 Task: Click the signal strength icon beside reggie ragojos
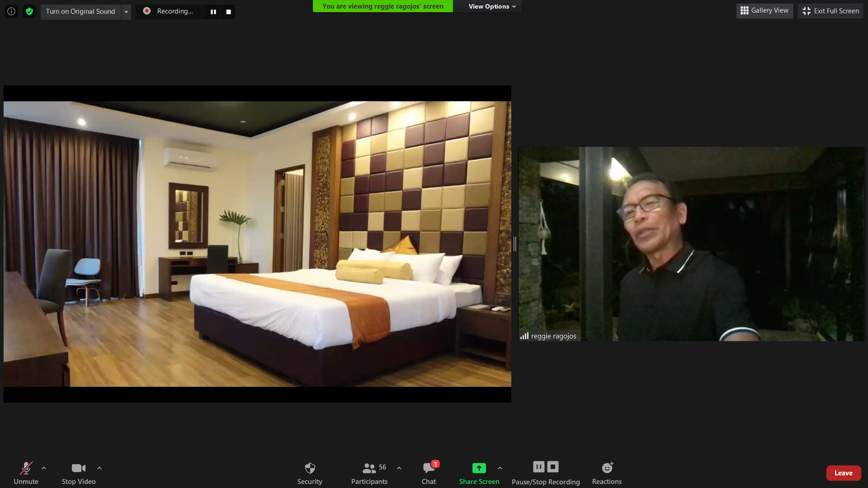pyautogui.click(x=524, y=336)
